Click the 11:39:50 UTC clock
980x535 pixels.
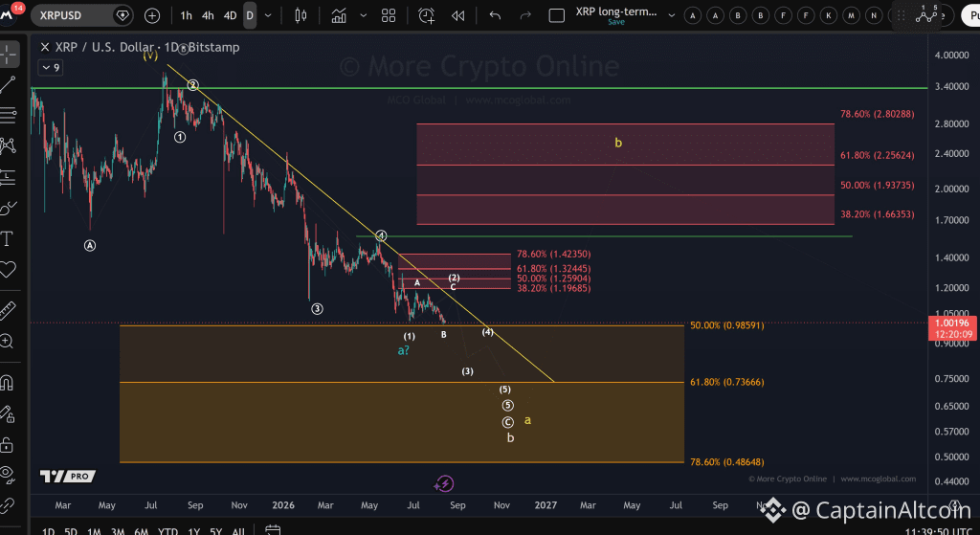tap(938, 531)
